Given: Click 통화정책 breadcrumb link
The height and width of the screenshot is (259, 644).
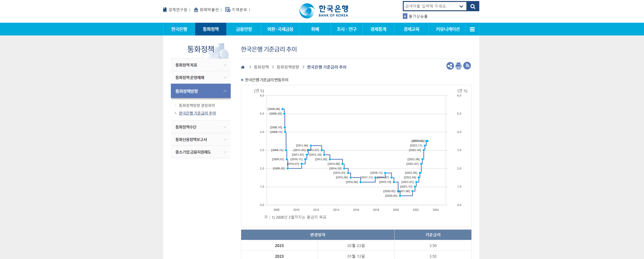Looking at the screenshot, I should click(x=261, y=67).
